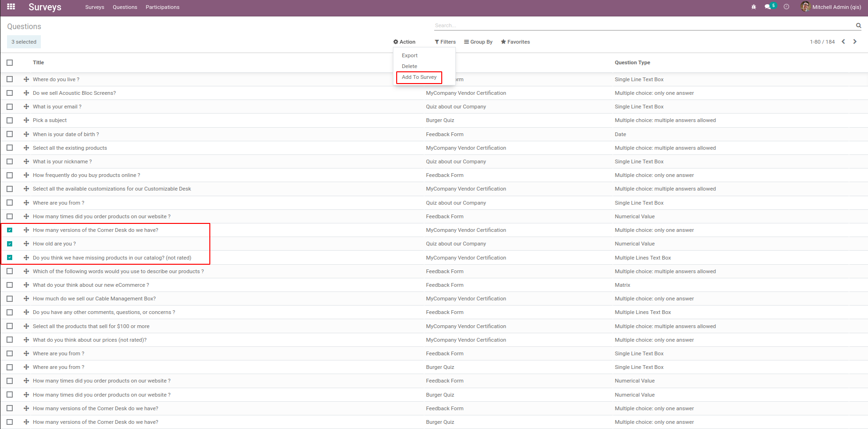Click the search magnifier icon
The image size is (868, 429).
858,26
